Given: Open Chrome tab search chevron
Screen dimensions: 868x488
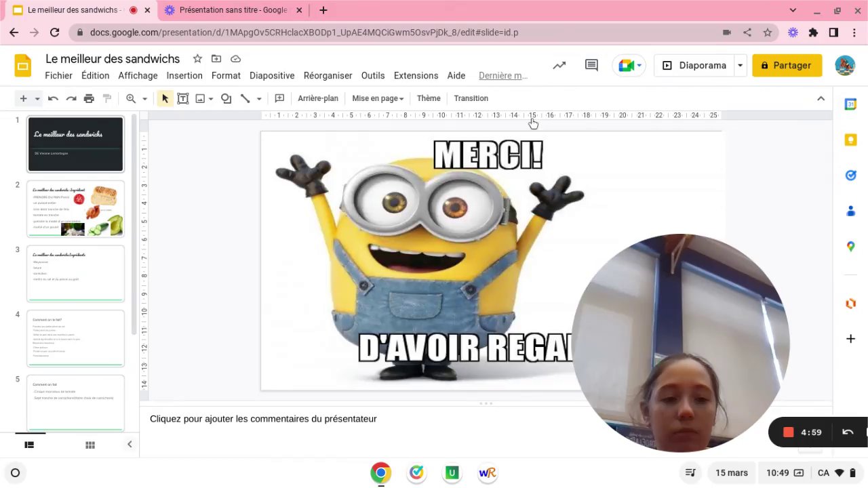Looking at the screenshot, I should coord(793,10).
